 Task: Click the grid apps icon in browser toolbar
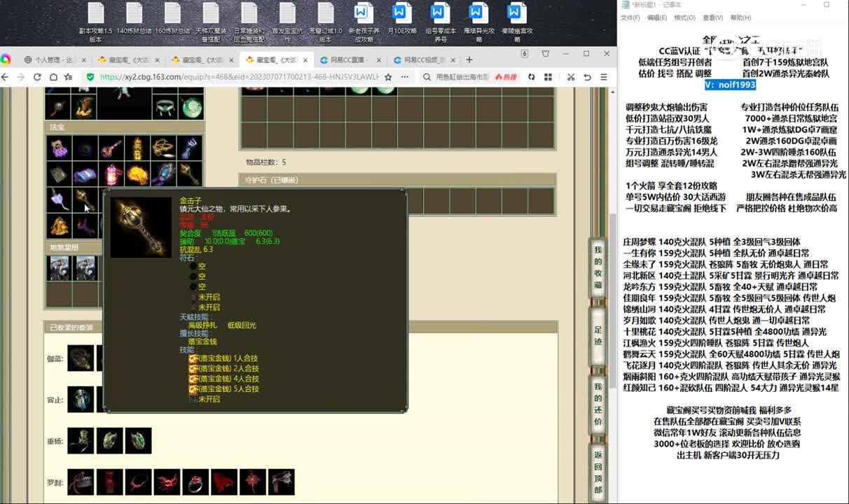[548, 77]
